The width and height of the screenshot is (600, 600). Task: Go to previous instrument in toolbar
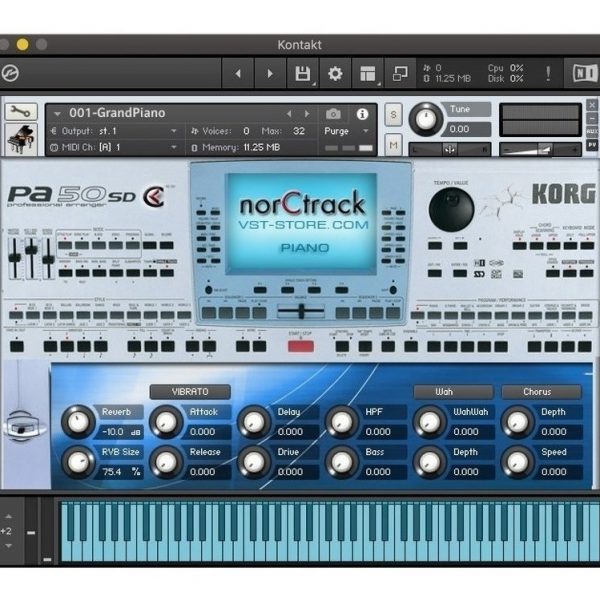(238, 73)
